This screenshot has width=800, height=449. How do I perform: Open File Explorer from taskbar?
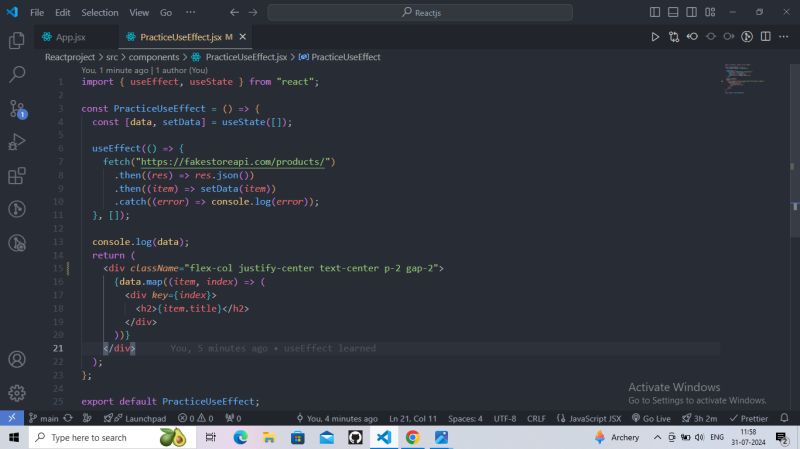pyautogui.click(x=269, y=437)
